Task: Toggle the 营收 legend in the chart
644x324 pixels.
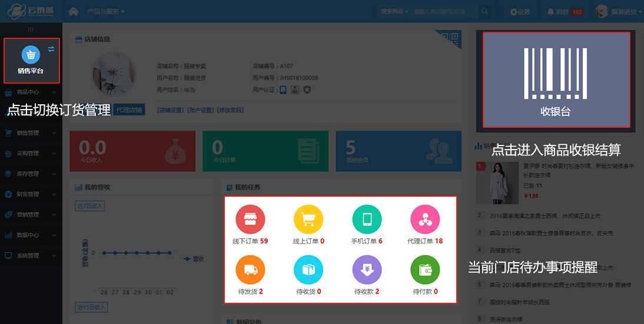Action: (194, 259)
